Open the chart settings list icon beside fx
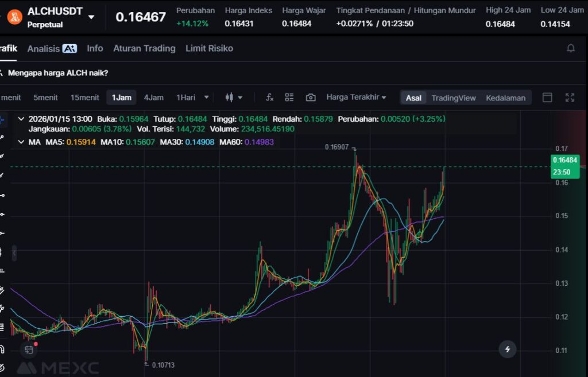Screen dimensions: 588x377 pyautogui.click(x=289, y=98)
